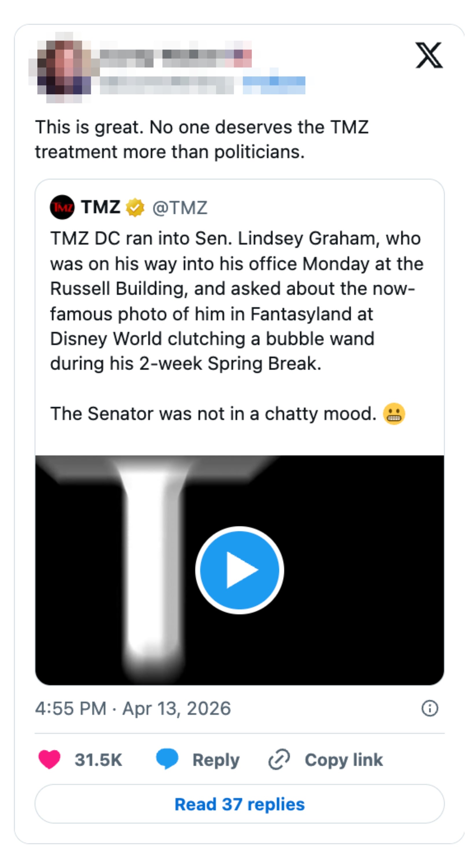Click the 31.5K like count
Image resolution: width=476 pixels, height=868 pixels.
[98, 760]
